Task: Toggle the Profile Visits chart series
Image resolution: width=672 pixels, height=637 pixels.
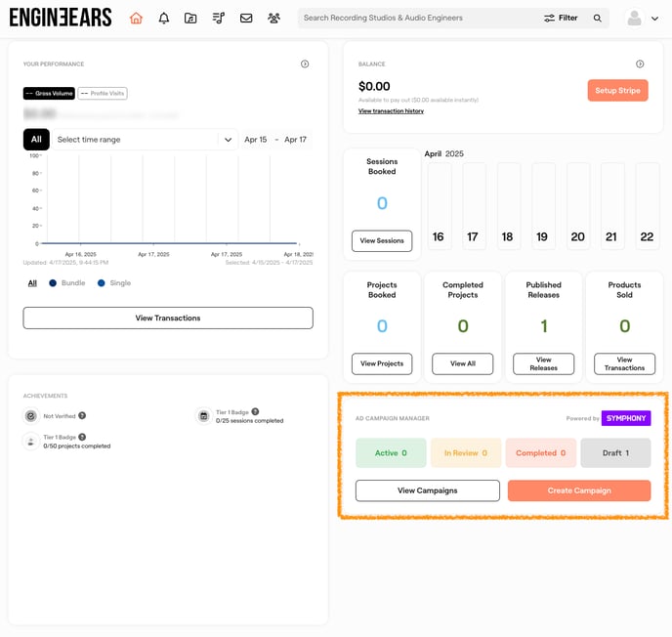Action: coord(103,94)
